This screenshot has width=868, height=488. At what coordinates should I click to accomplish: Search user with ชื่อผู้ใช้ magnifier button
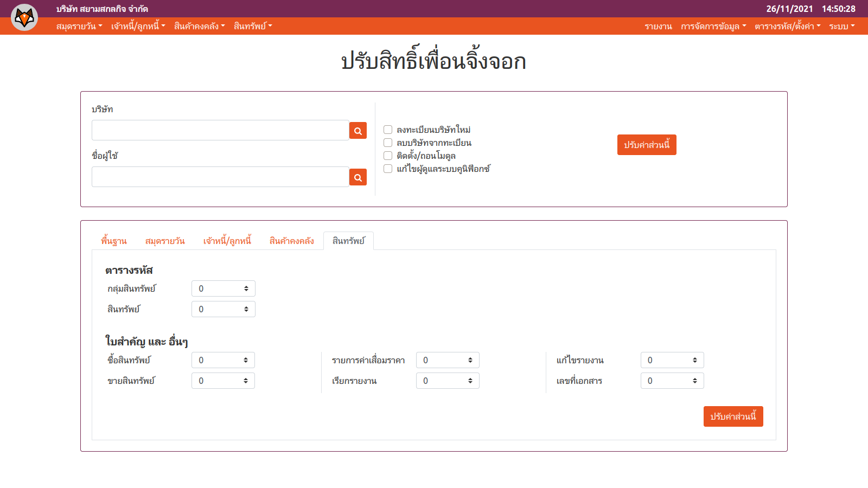pos(358,177)
